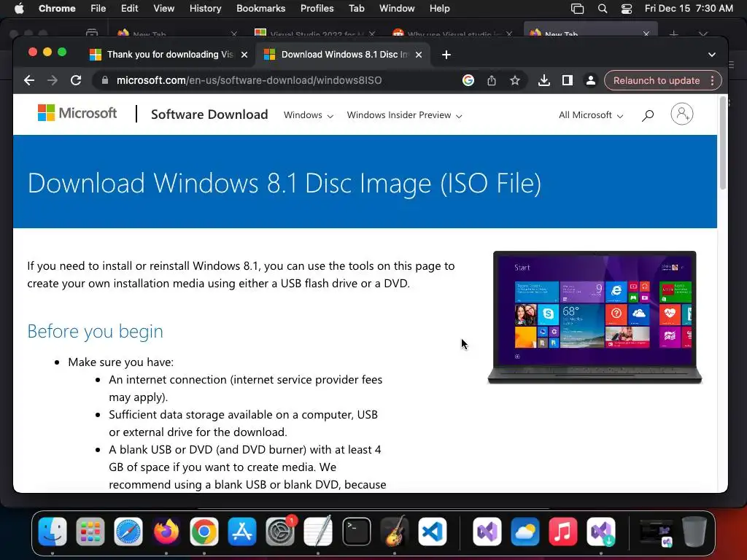Open Control Center in menu bar
The height and width of the screenshot is (560, 747).
[x=627, y=9]
